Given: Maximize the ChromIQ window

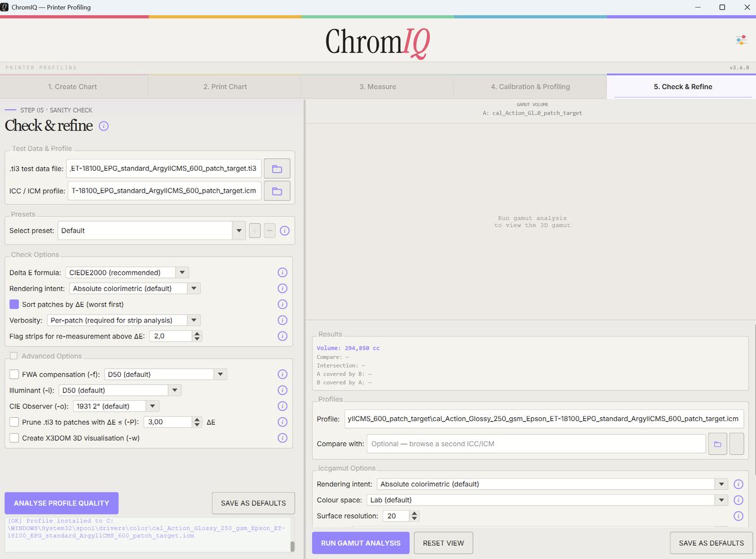Looking at the screenshot, I should point(723,8).
